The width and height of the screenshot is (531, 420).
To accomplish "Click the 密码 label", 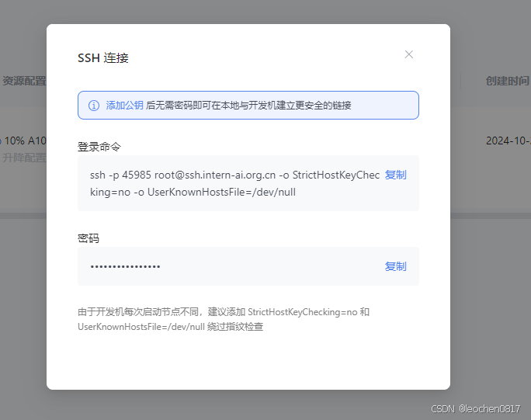I will pyautogui.click(x=88, y=238).
